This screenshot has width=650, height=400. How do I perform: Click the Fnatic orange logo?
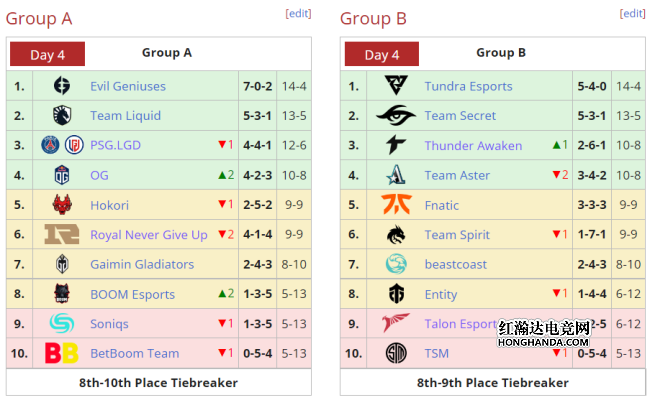point(396,204)
